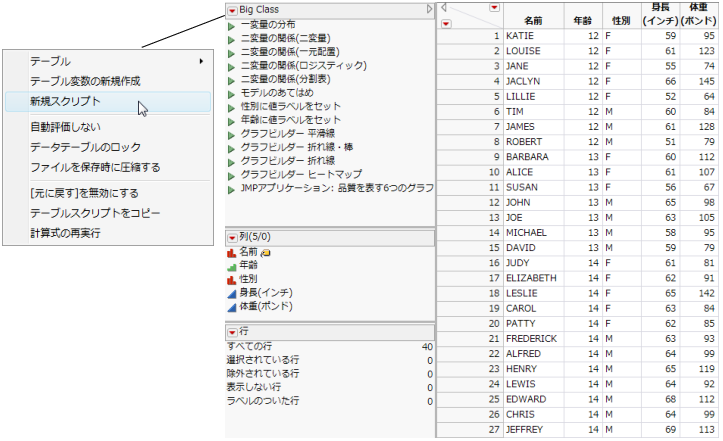The height and width of the screenshot is (441, 723).
Task: Toggle ファイルを保存時に圧縮する option
Action: point(94,167)
